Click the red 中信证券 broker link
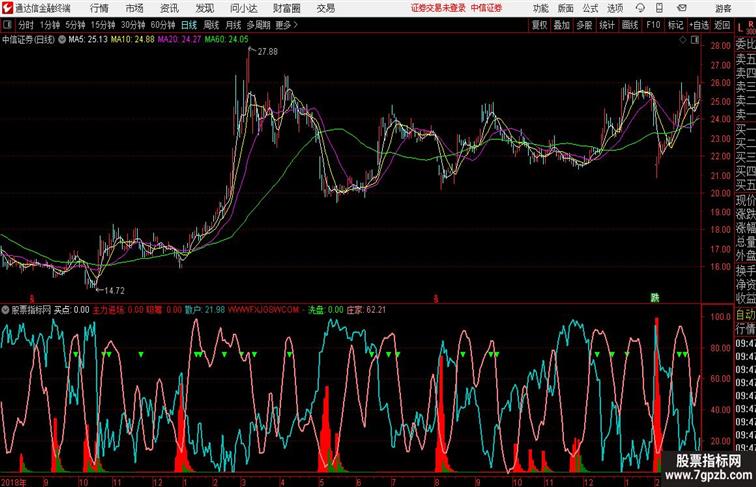 click(486, 8)
